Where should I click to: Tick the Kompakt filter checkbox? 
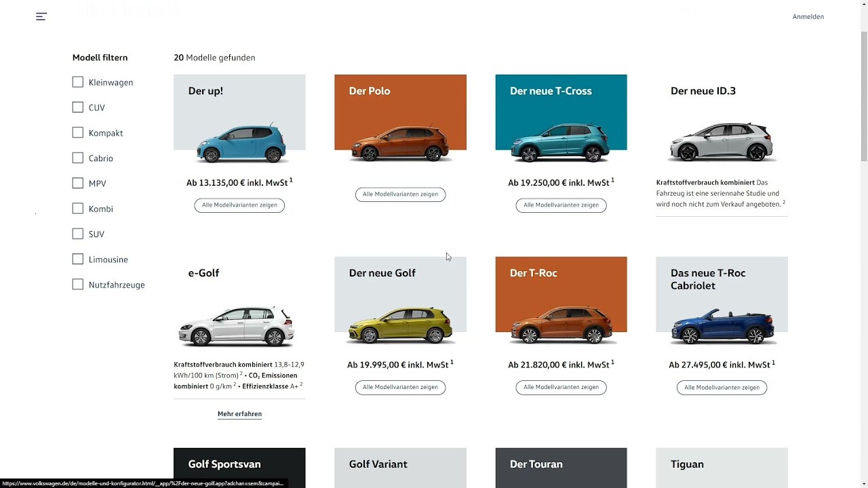77,133
